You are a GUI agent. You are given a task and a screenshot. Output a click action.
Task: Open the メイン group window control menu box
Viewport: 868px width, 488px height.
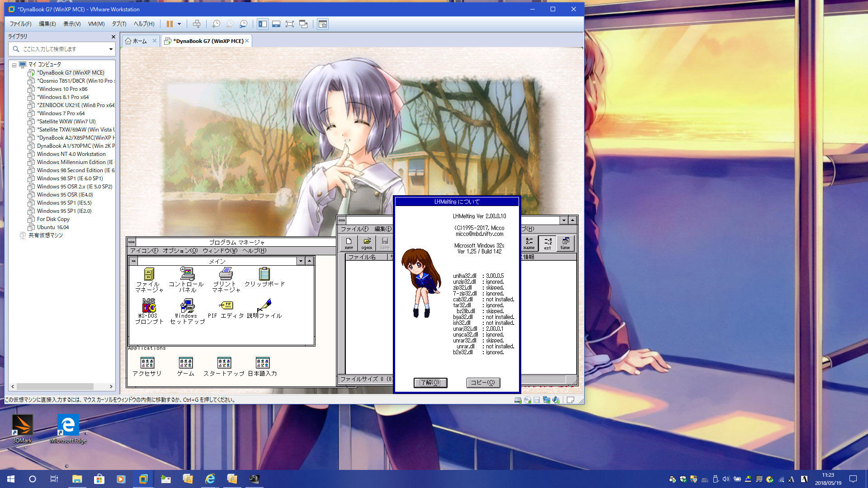133,261
